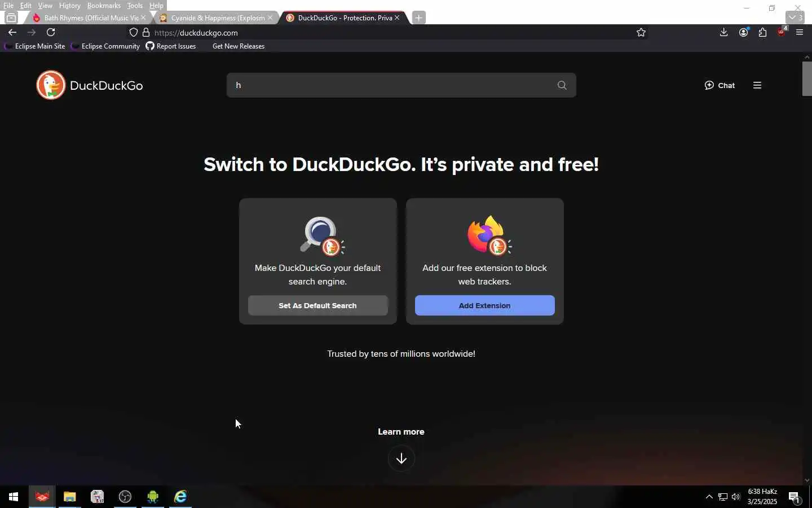This screenshot has width=812, height=508.
Task: Open a new tab
Action: point(418,17)
